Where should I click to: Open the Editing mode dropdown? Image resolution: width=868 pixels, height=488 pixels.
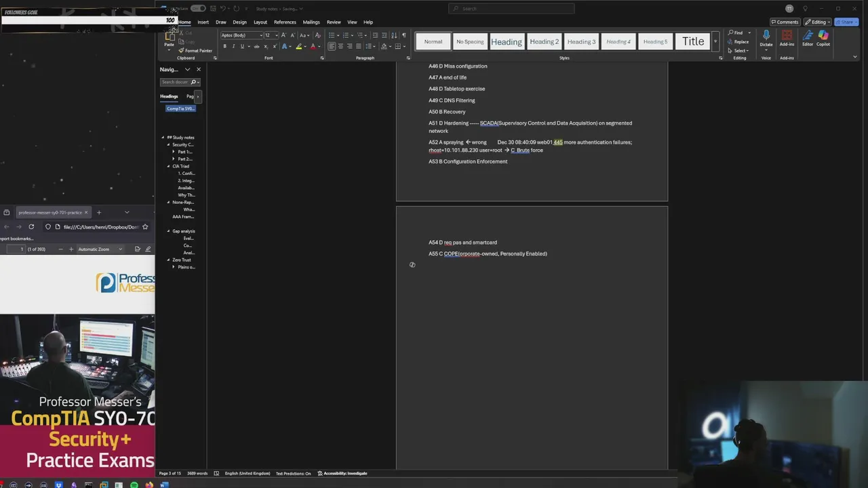click(x=818, y=22)
